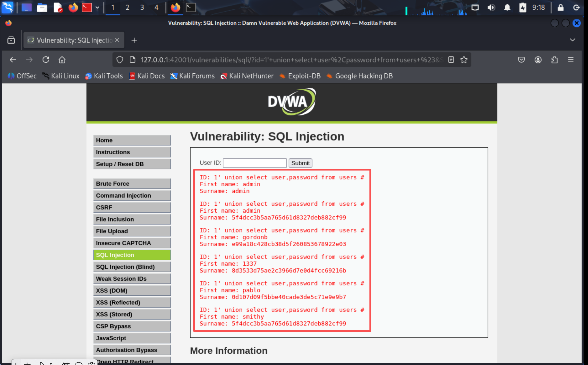Reload the current page
The image size is (588, 365).
tap(46, 60)
